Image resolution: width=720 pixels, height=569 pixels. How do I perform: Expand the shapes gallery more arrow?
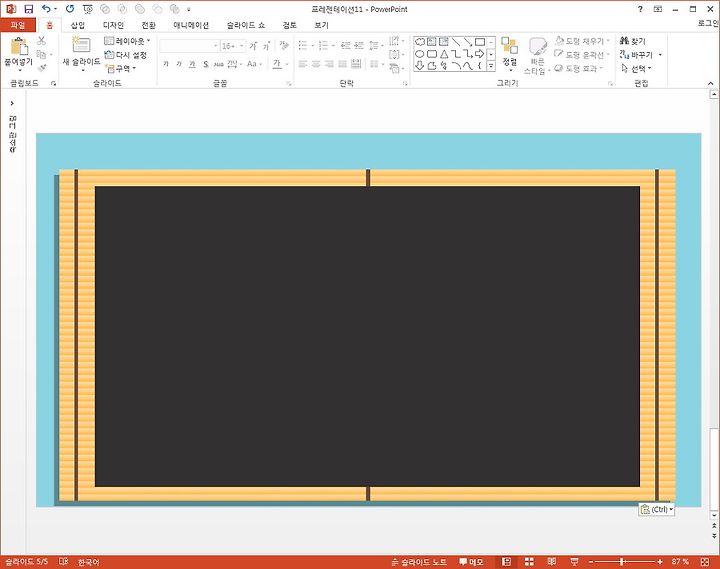491,66
